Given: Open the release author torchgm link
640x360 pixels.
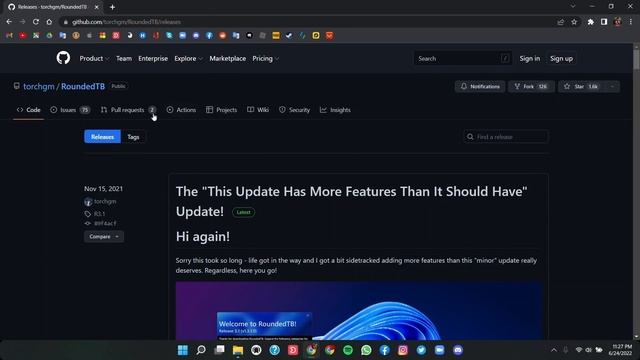Looking at the screenshot, I should [105, 202].
